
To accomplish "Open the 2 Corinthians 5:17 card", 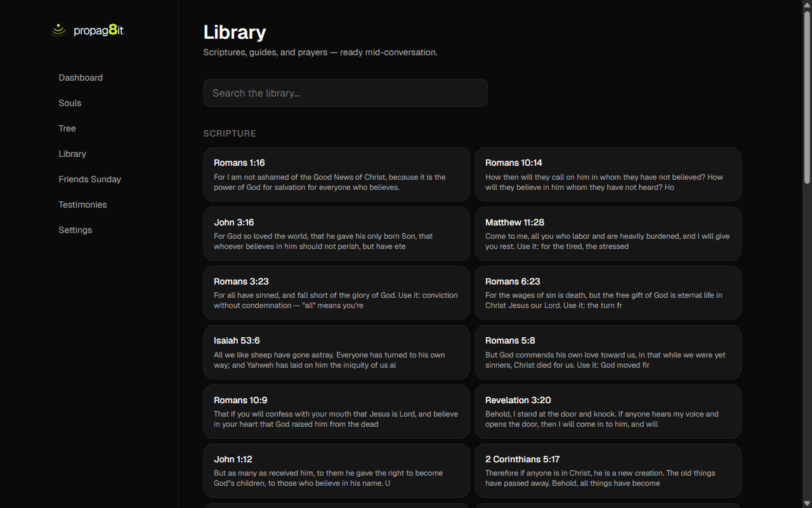I will pos(608,471).
